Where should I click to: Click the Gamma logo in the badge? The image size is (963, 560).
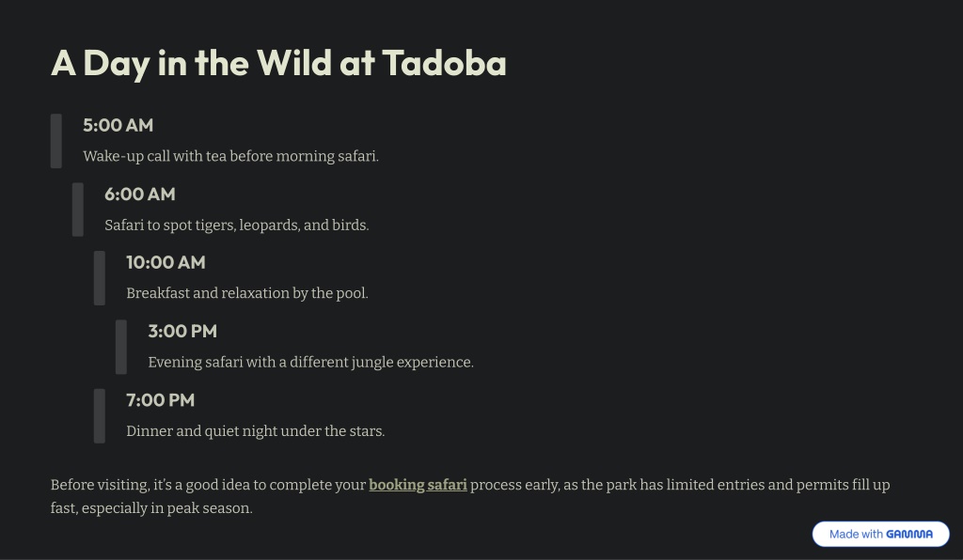coord(909,535)
